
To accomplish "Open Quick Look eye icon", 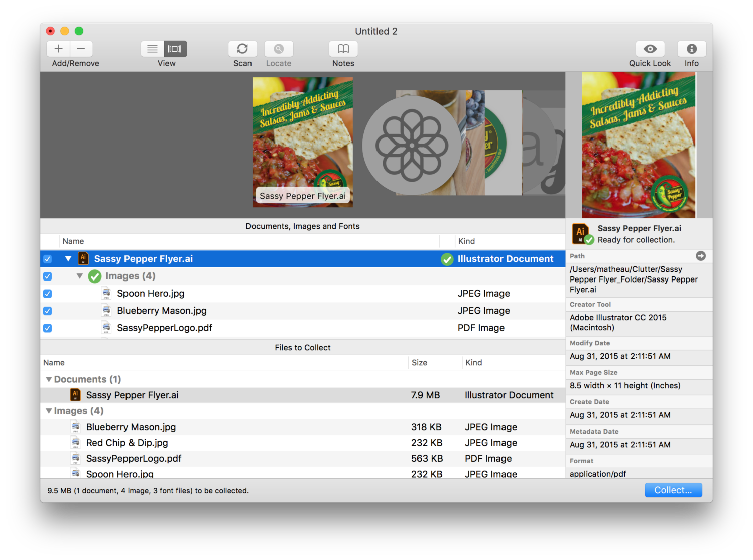I will click(x=650, y=49).
